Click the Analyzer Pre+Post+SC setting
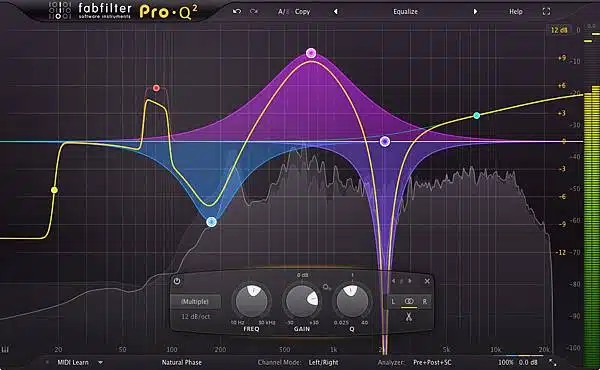The height and width of the screenshot is (370, 600). [432, 362]
